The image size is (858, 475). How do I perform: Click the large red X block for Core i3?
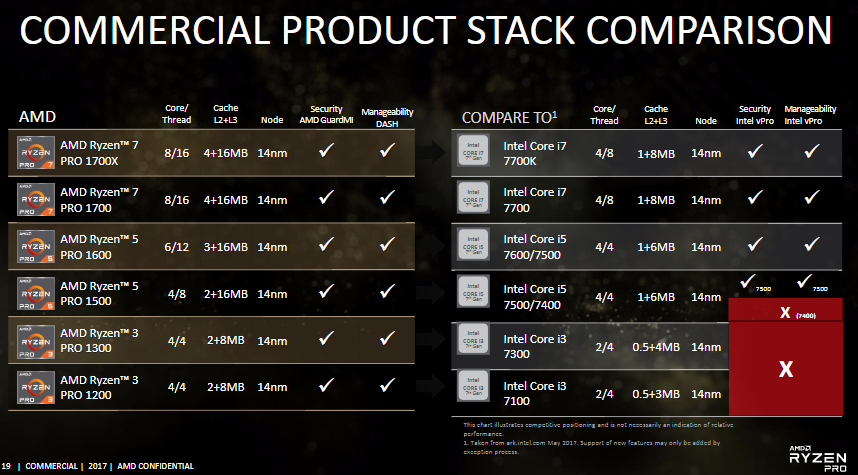tap(786, 369)
